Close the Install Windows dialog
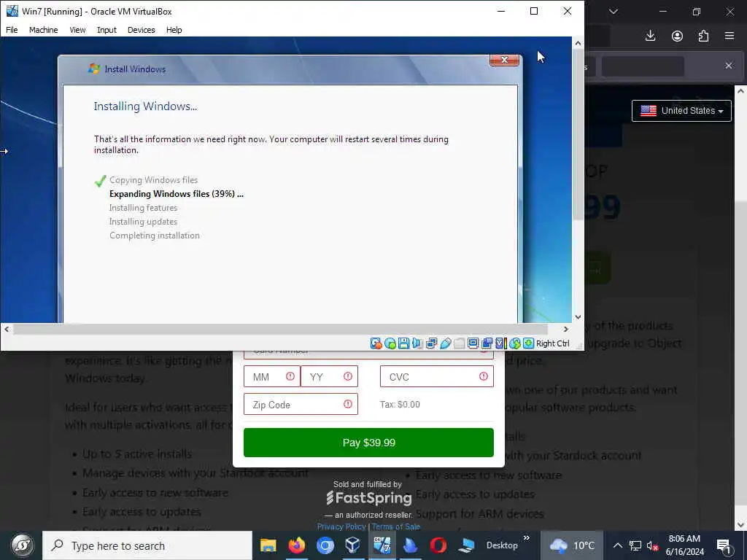This screenshot has width=747, height=560. [505, 60]
